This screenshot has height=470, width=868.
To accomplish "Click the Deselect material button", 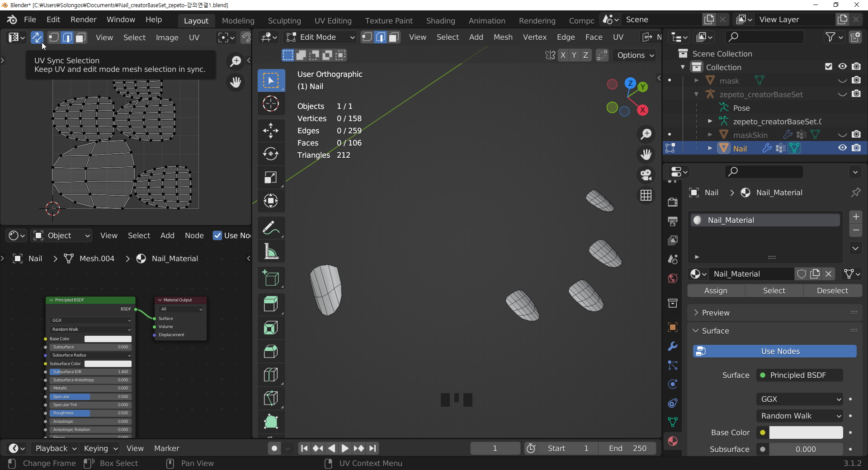I will 832,291.
